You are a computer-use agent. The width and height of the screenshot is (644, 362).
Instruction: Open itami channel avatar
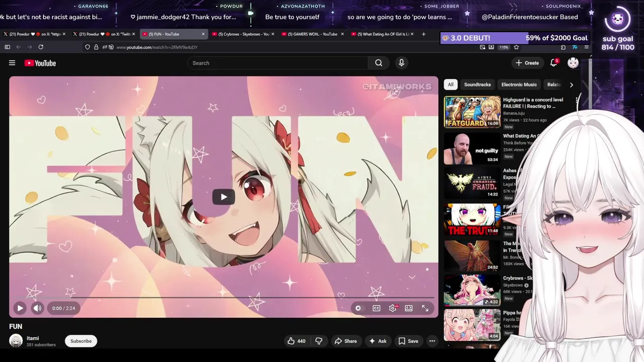pyautogui.click(x=16, y=341)
